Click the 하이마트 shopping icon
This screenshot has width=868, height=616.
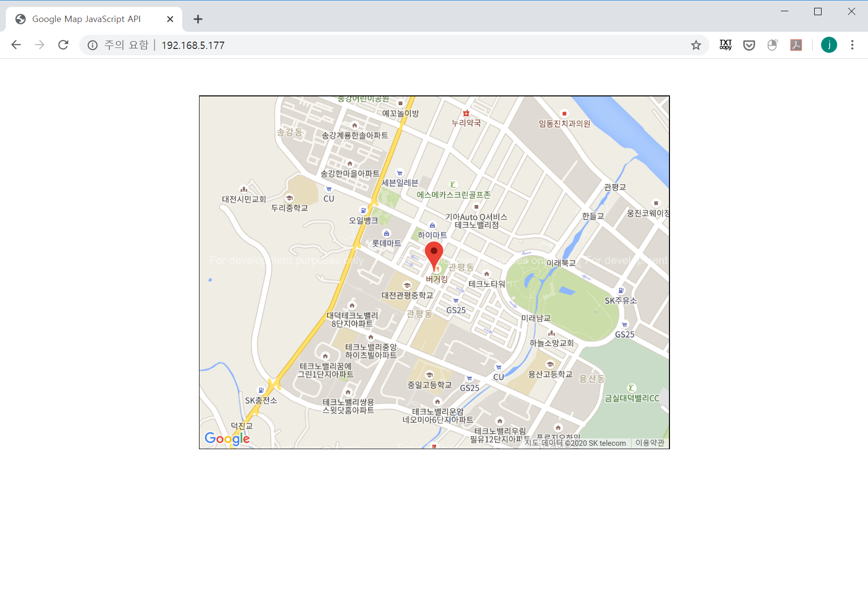pos(432,226)
